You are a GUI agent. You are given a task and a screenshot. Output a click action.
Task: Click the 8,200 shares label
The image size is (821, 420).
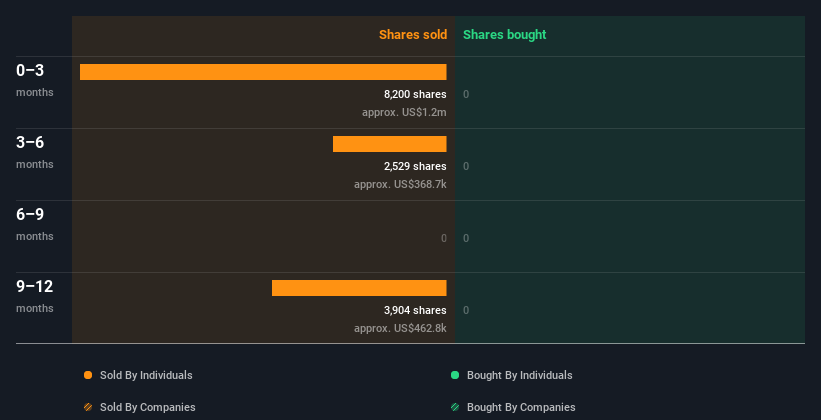coord(415,94)
